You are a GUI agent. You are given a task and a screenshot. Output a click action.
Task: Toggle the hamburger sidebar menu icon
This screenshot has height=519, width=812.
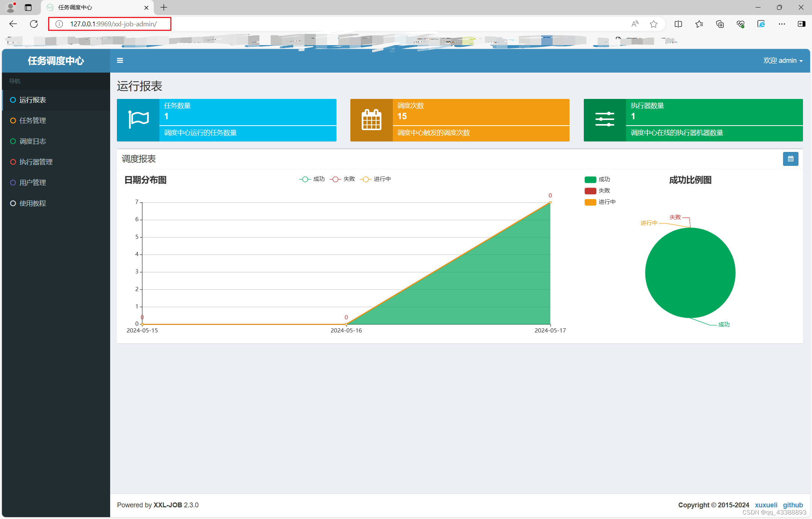coord(120,61)
